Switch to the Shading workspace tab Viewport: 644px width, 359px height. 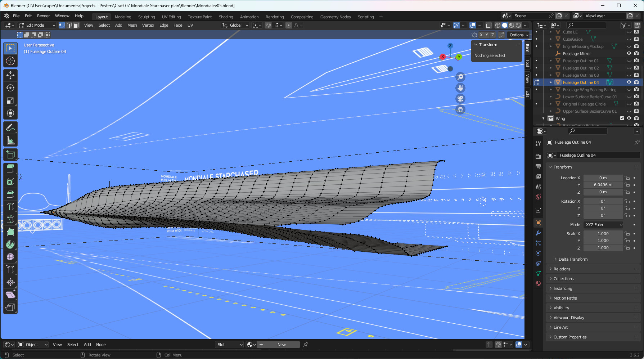coord(226,17)
